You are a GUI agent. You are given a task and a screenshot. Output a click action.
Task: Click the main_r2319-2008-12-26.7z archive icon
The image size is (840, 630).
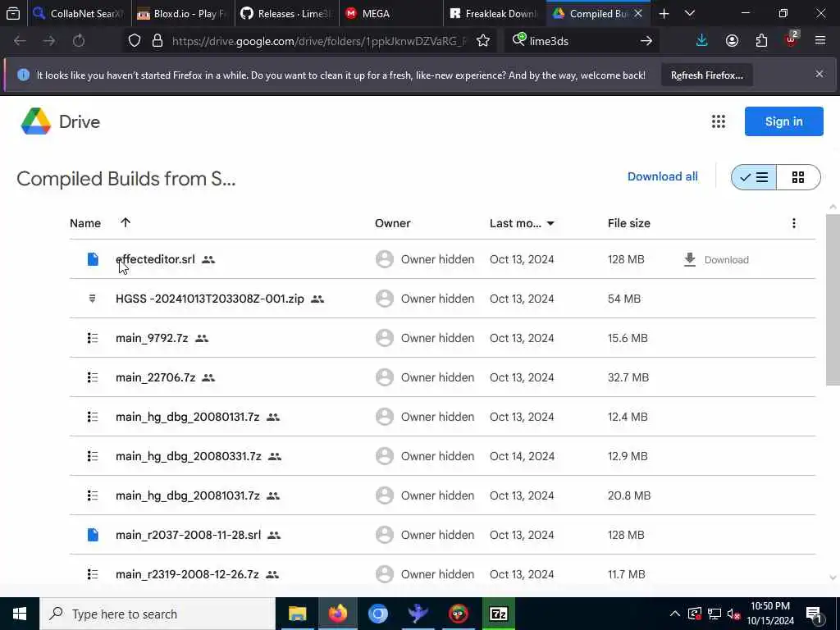click(x=93, y=574)
